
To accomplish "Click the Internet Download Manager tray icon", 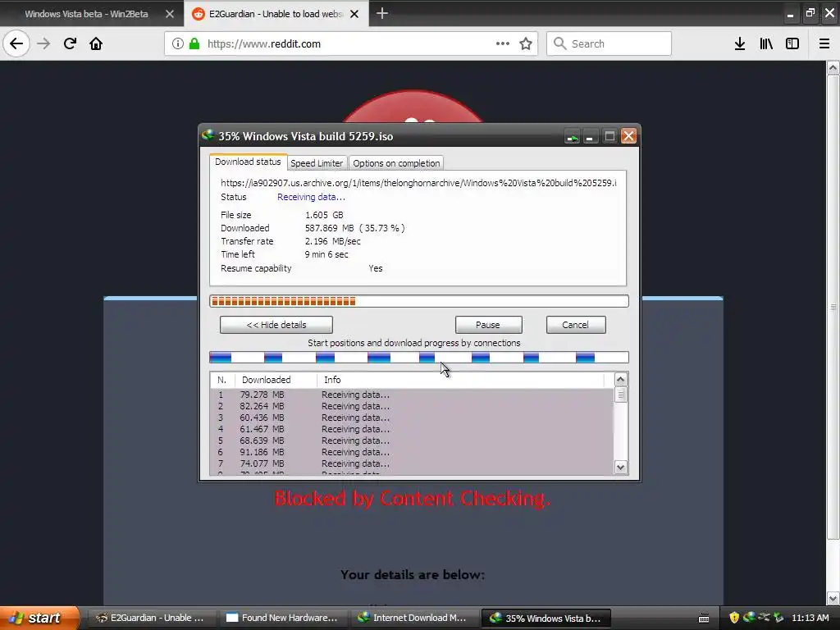I will point(749,617).
